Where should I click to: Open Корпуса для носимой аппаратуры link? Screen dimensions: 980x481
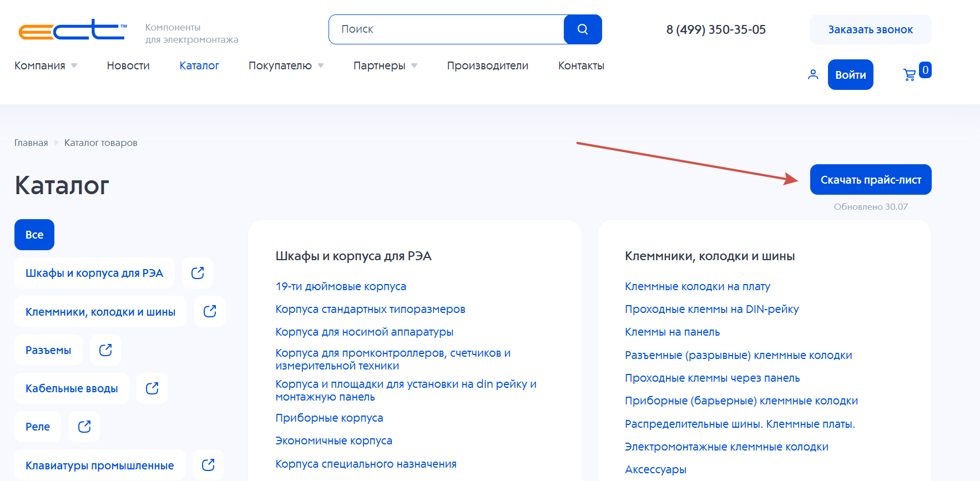(365, 332)
